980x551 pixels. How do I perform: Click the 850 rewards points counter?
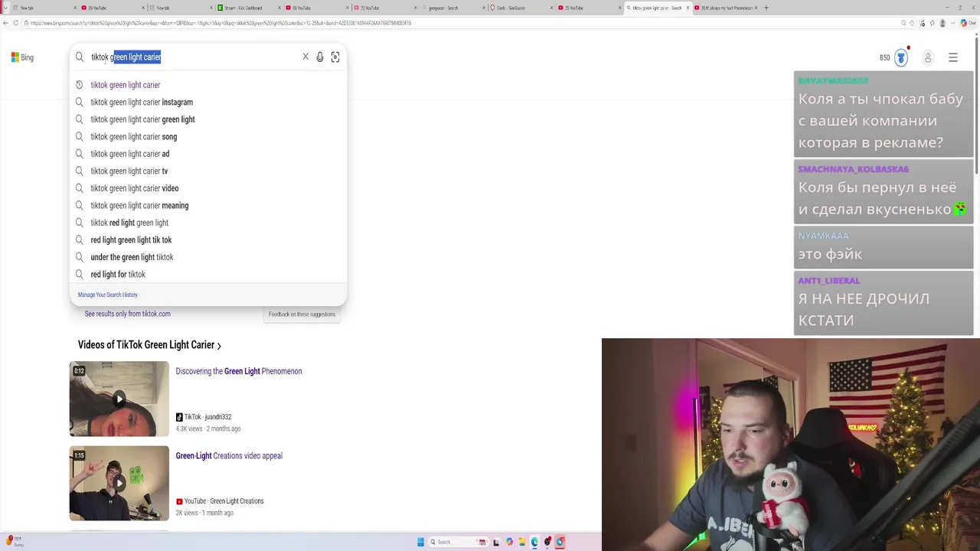tap(884, 57)
